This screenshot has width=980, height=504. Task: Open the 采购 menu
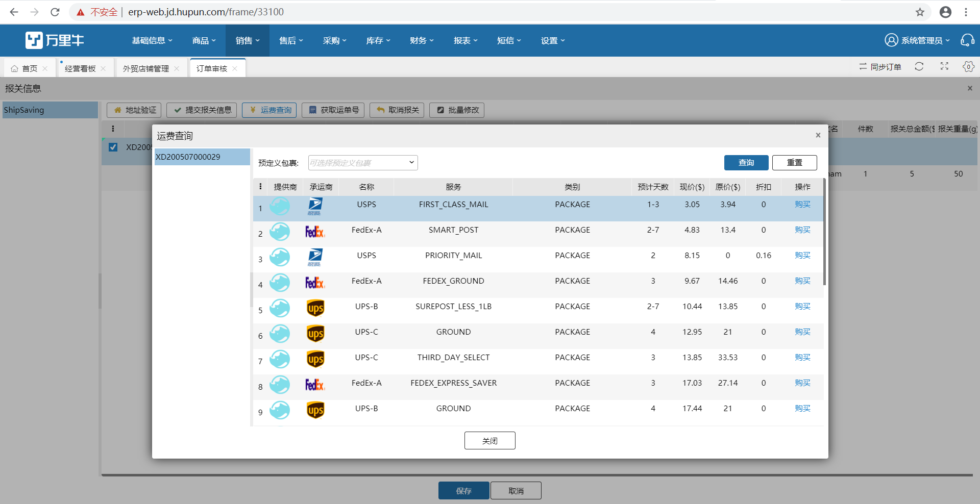coord(334,40)
